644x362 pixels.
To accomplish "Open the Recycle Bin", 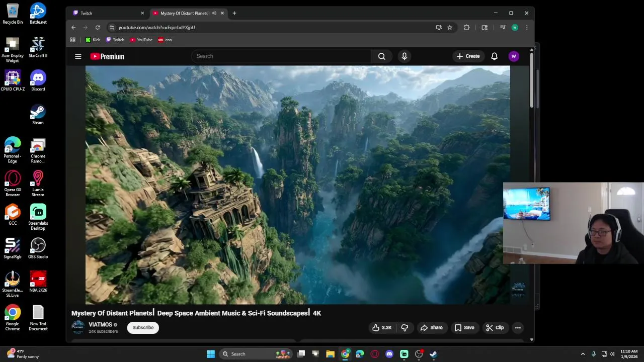I will [13, 14].
